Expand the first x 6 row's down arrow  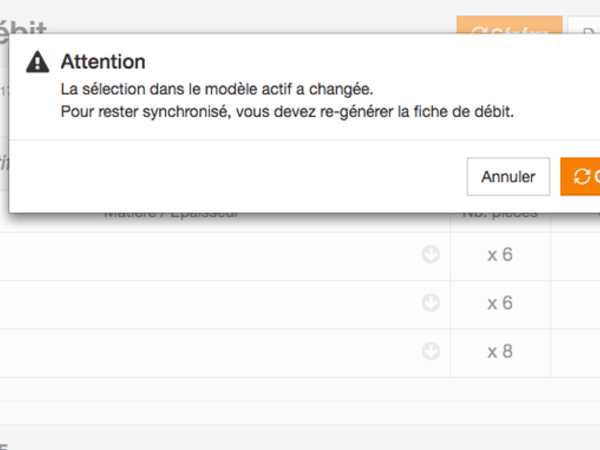(x=431, y=255)
